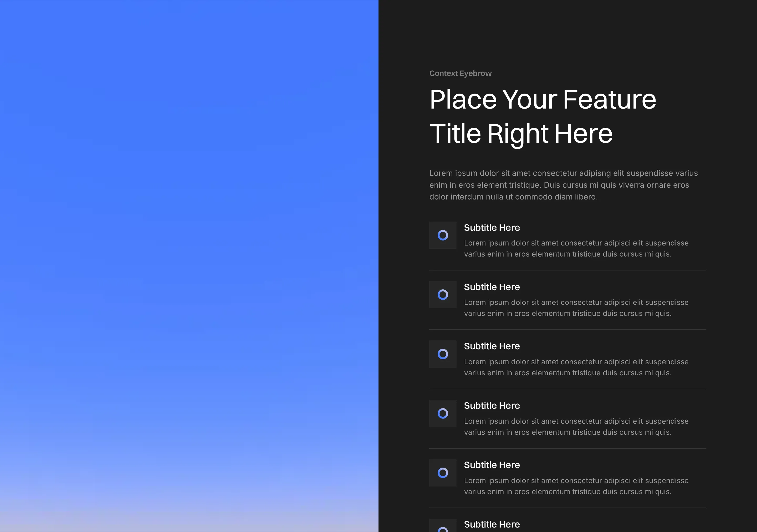Click the first feature's circle icon
Viewport: 757px width, 532px height.
pos(443,235)
